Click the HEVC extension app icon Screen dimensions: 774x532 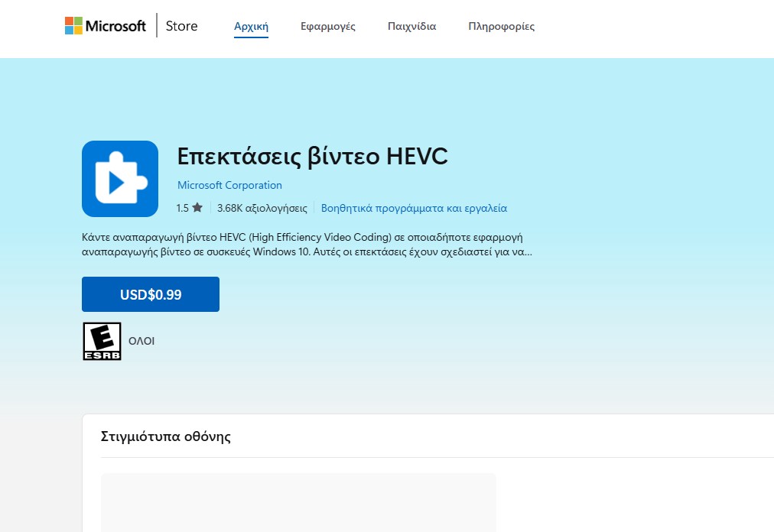point(120,179)
